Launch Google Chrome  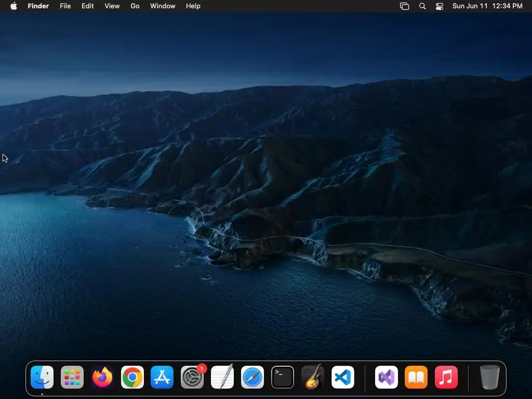click(x=132, y=377)
